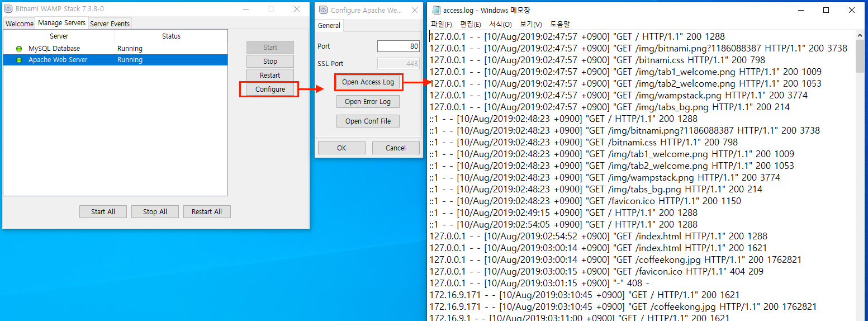Select the MySQL Database row
The image size is (868, 321).
tap(115, 49)
